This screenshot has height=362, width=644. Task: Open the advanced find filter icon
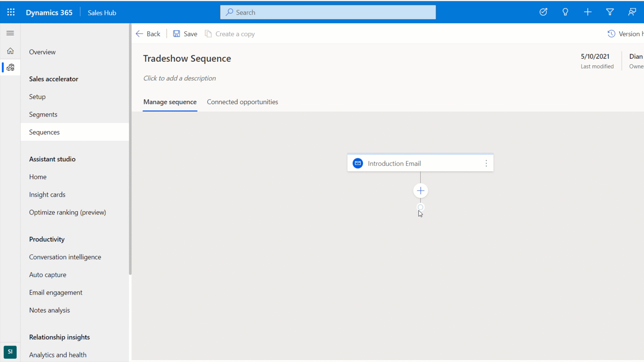pos(610,12)
